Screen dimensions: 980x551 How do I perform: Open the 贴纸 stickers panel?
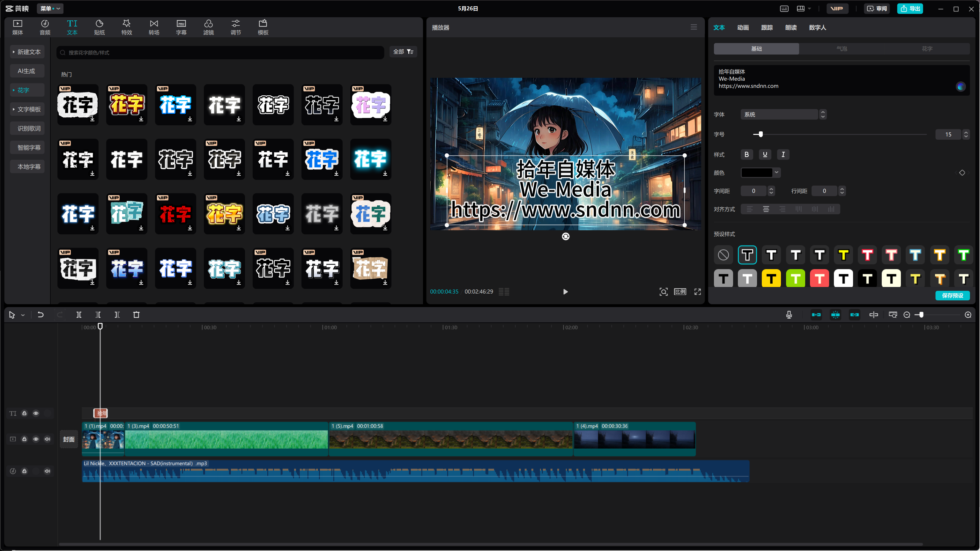[x=99, y=27]
